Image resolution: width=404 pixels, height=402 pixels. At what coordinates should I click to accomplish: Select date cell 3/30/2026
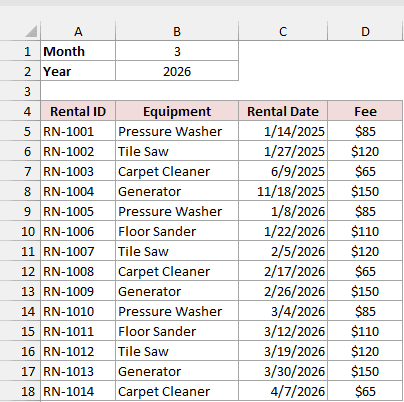coord(283,371)
